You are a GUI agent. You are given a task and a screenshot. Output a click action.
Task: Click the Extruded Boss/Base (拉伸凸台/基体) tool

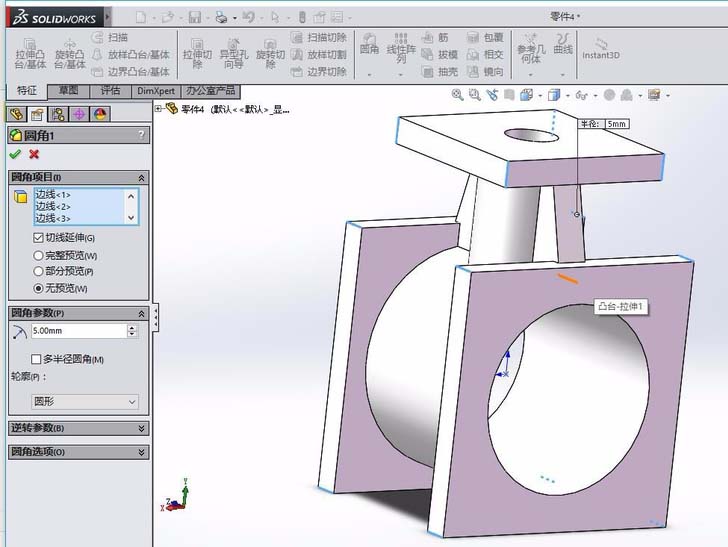pos(30,54)
